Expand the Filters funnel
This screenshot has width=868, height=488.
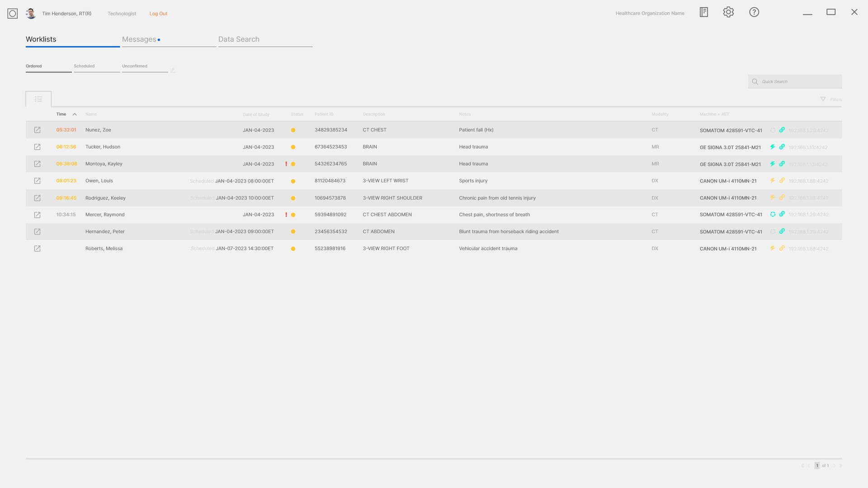click(823, 99)
